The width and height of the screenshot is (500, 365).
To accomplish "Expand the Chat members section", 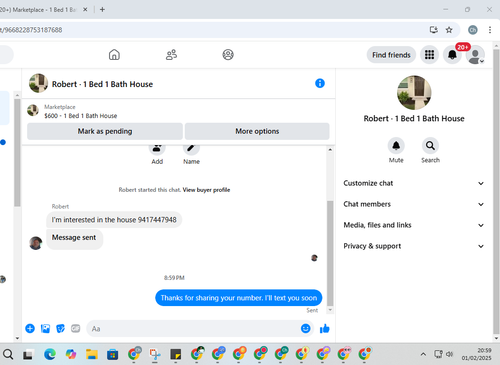I will coord(414,204).
